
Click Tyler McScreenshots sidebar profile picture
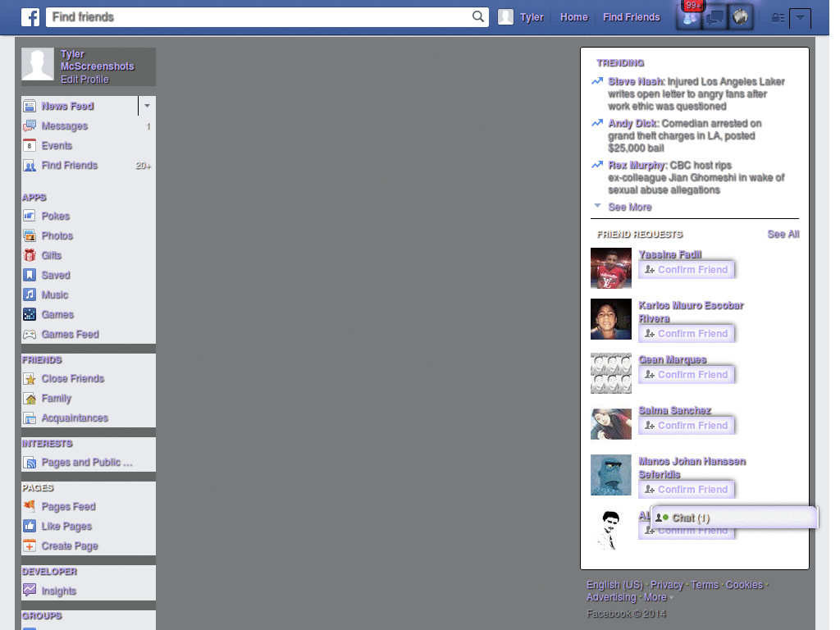38,64
